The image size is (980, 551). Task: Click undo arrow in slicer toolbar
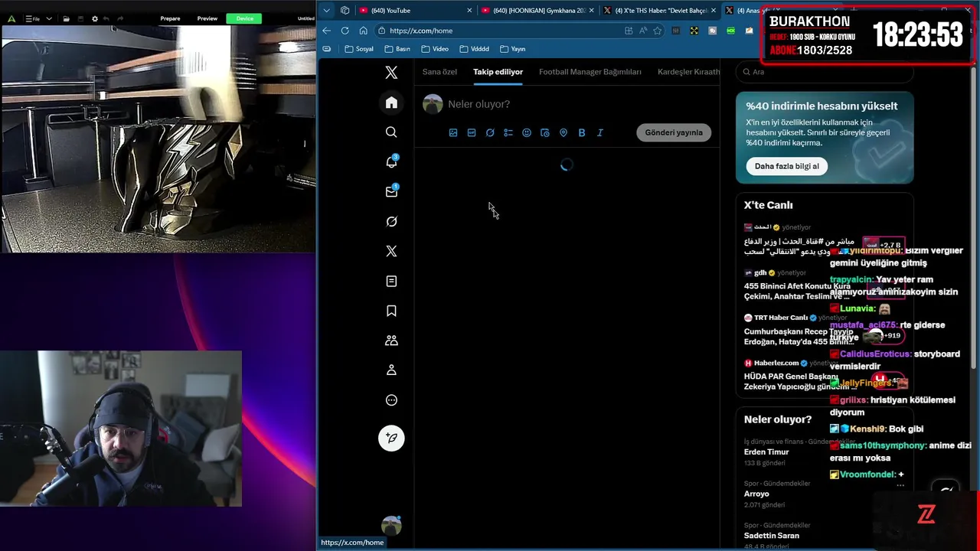(108, 18)
